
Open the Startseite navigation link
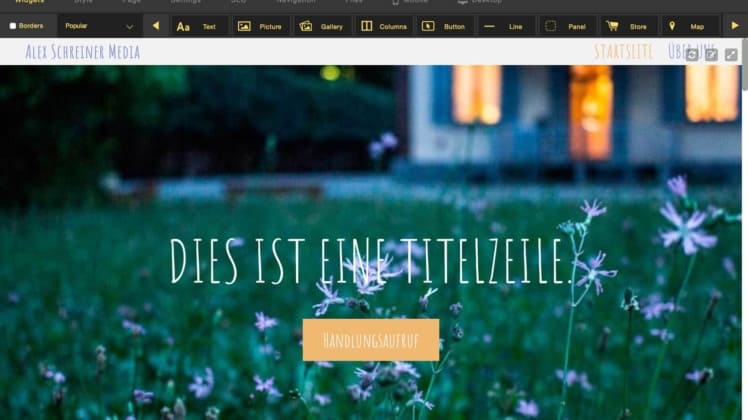pyautogui.click(x=623, y=52)
